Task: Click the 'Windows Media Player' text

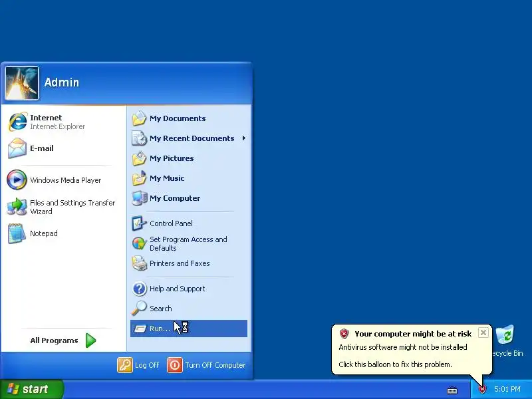Action: [x=65, y=180]
